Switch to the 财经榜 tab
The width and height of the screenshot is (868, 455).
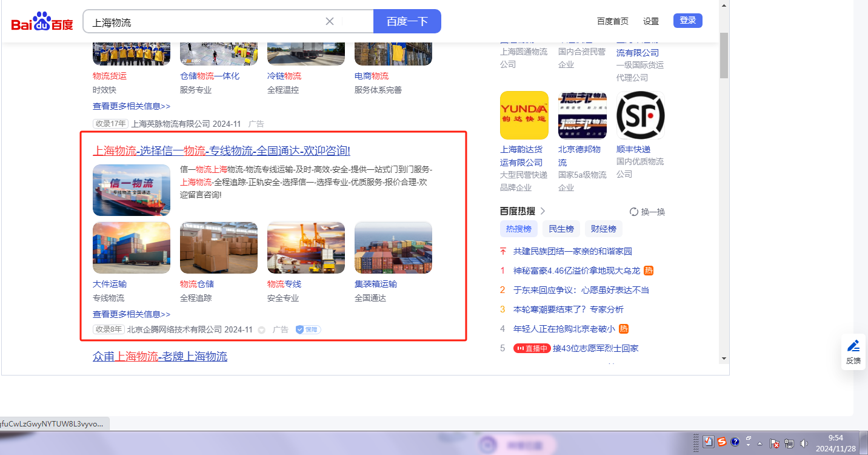pyautogui.click(x=603, y=229)
